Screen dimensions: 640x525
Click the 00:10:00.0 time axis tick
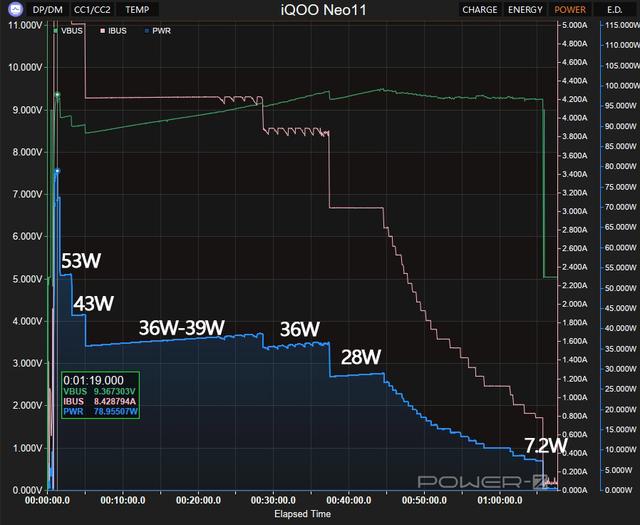123,500
